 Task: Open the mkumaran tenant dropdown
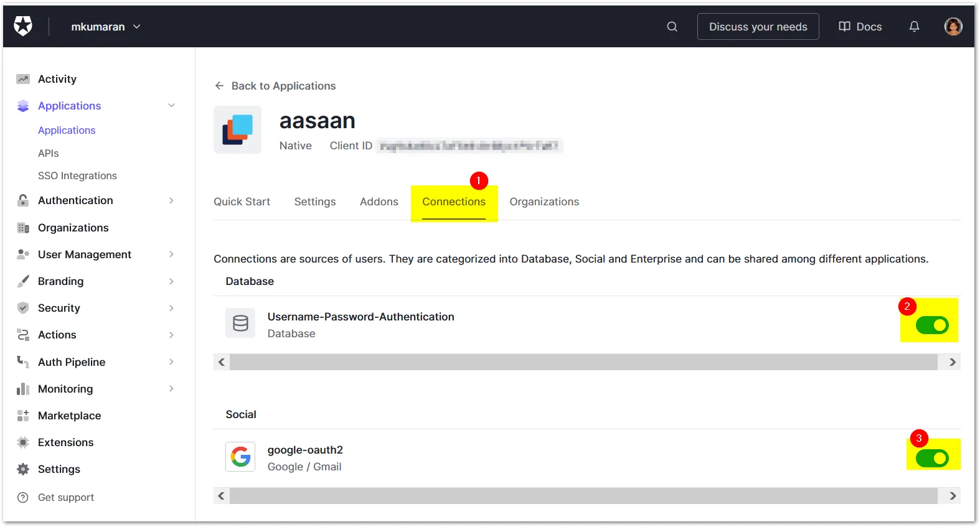coord(106,27)
